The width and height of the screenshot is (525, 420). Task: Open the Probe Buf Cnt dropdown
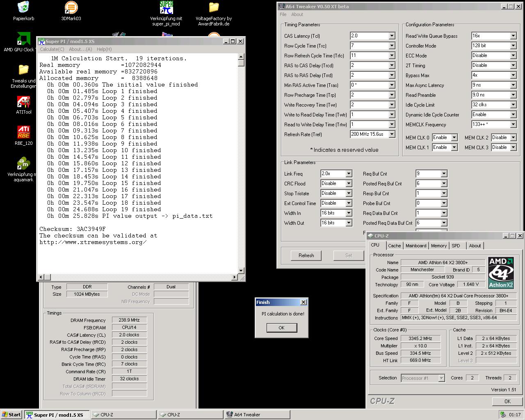click(x=443, y=203)
